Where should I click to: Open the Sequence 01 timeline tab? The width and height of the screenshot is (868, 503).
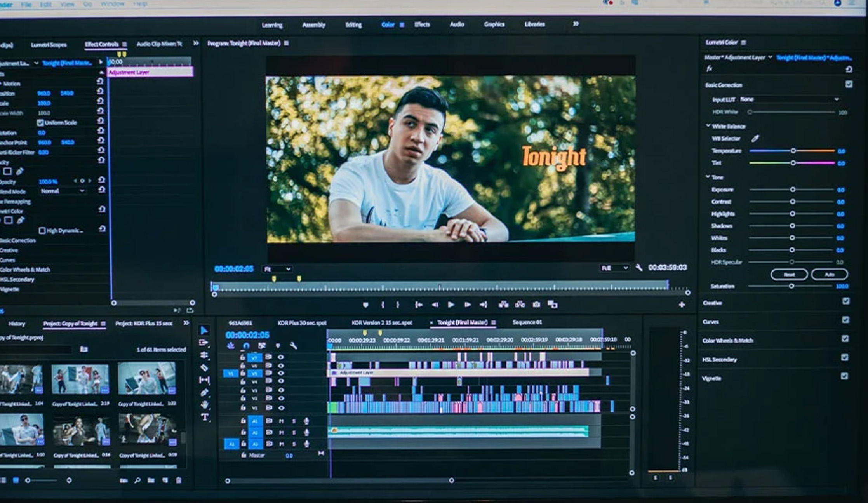pos(527,322)
